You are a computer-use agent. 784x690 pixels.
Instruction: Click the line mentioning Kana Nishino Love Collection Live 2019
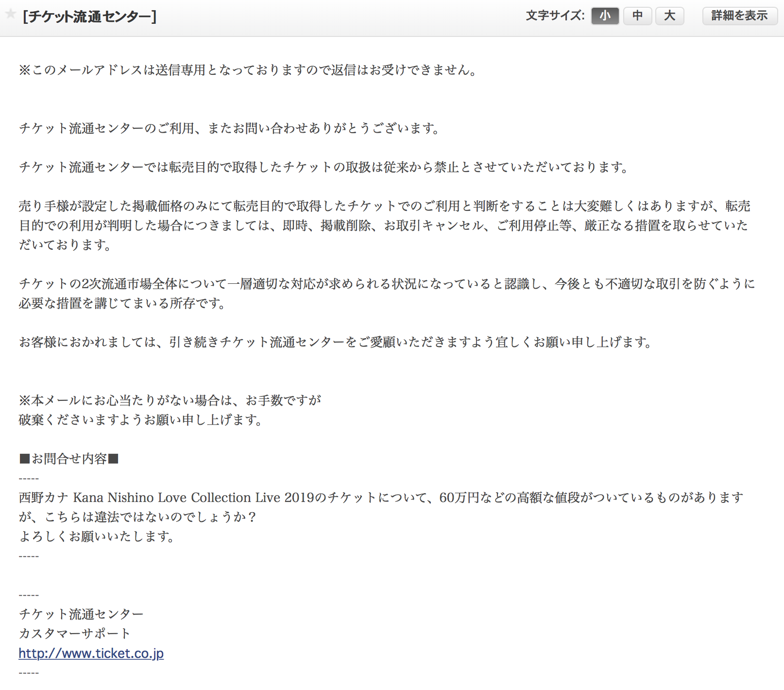point(381,498)
